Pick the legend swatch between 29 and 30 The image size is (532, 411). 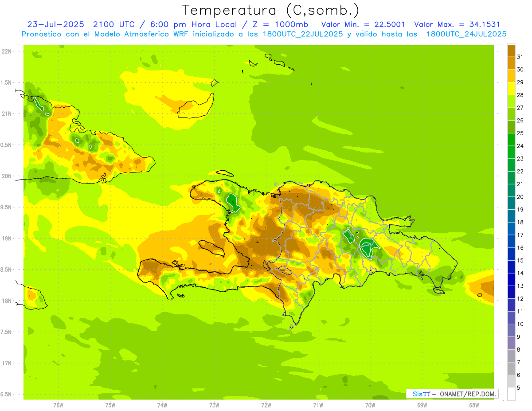pyautogui.click(x=511, y=76)
